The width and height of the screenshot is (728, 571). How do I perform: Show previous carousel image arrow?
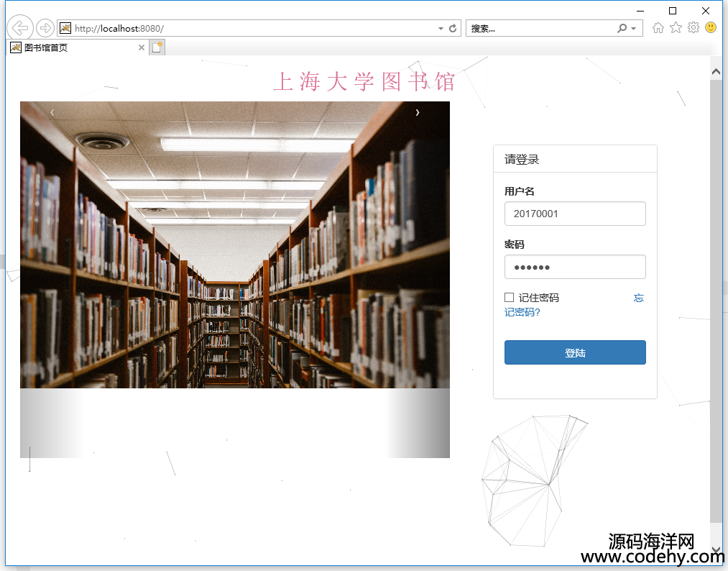52,112
